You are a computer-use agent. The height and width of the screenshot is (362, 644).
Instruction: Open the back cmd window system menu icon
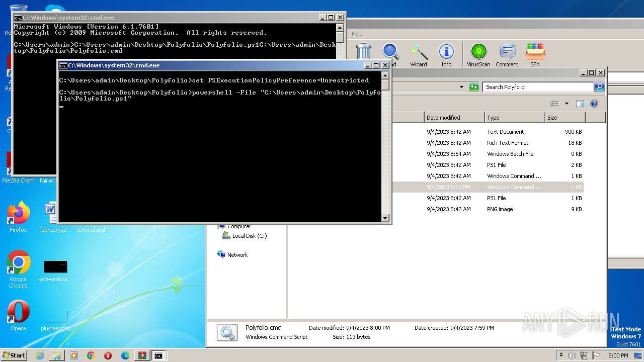18,18
